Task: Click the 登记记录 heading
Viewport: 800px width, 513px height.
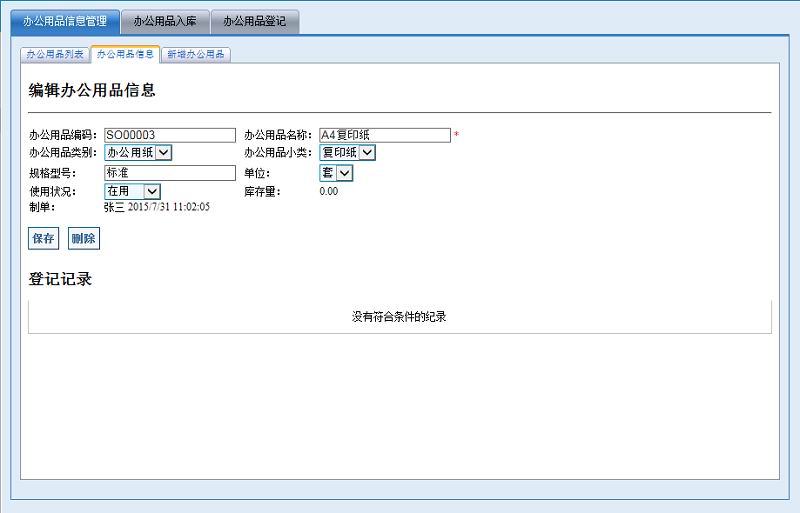Action: tap(60, 279)
